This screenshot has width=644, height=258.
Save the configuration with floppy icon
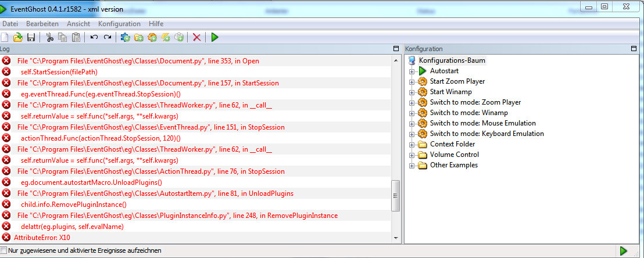31,37
